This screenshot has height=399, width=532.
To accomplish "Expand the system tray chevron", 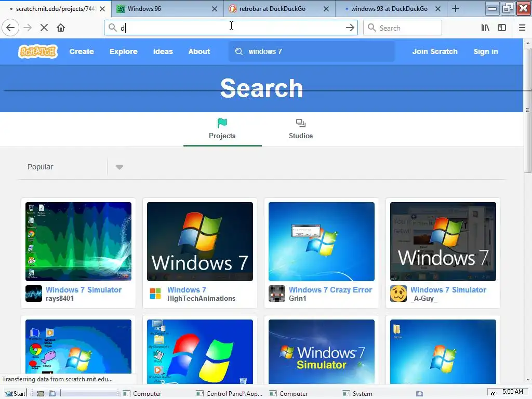I will 493,394.
